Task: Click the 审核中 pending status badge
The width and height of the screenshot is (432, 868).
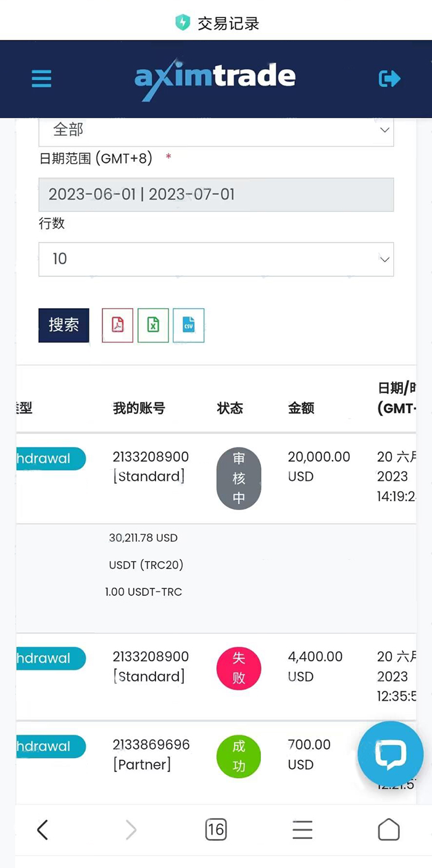Action: [x=239, y=478]
